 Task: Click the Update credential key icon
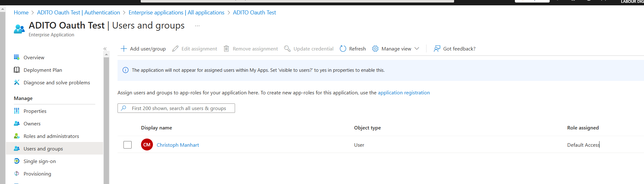pyautogui.click(x=287, y=49)
